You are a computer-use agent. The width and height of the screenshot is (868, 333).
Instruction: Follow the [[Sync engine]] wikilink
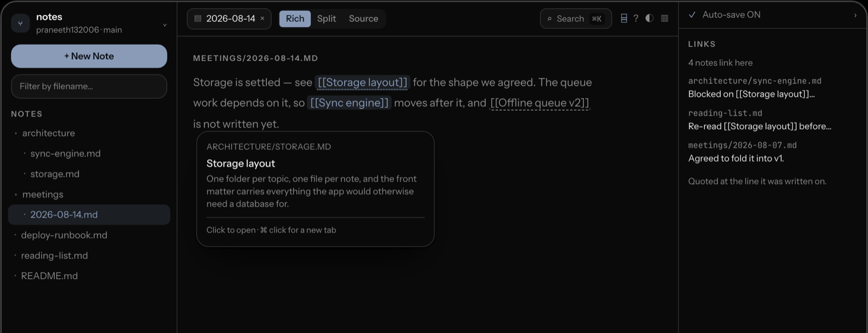(x=349, y=103)
